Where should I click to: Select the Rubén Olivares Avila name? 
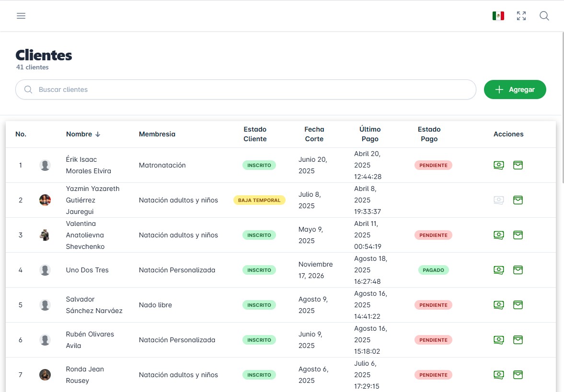tap(90, 340)
